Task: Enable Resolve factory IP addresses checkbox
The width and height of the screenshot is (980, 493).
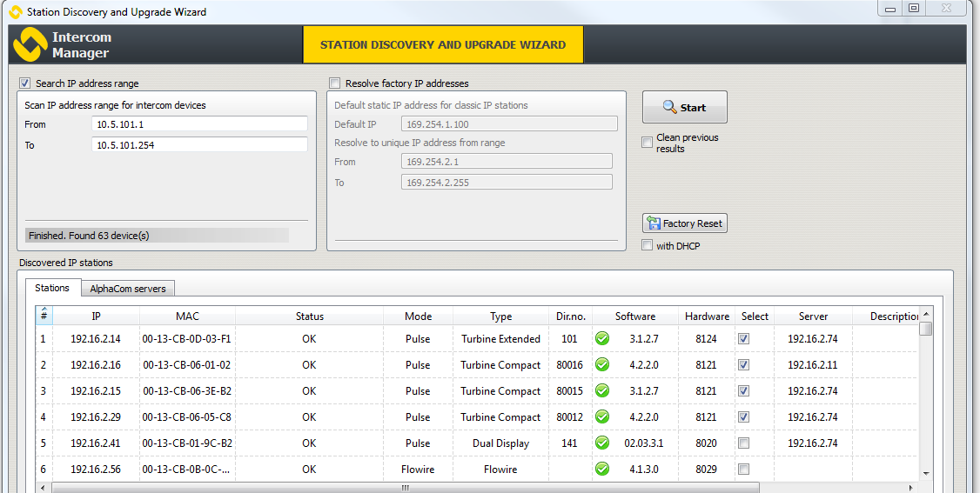Action: [334, 83]
